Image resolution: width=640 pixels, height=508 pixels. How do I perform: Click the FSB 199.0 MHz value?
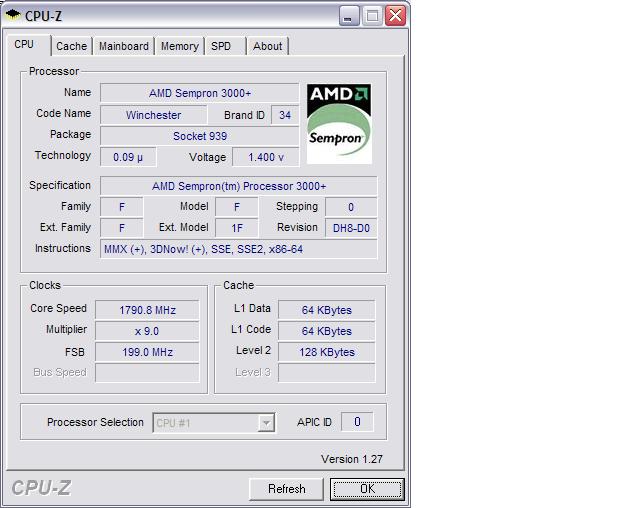tap(147, 352)
